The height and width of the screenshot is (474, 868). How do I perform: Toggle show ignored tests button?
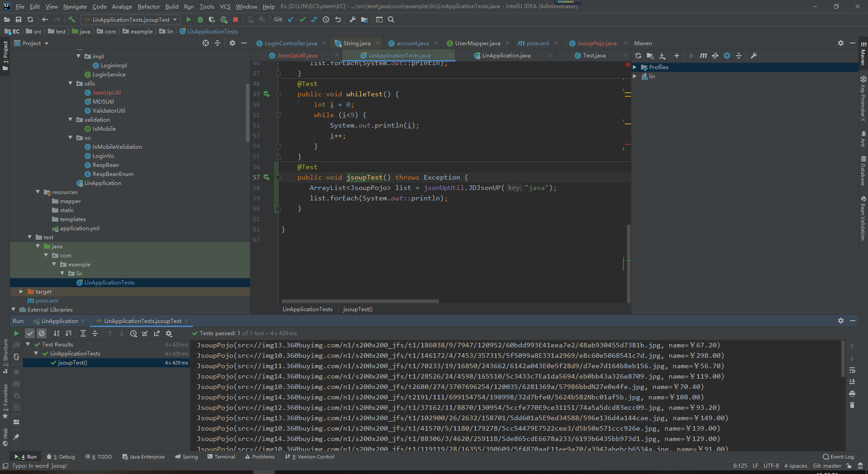click(x=42, y=333)
